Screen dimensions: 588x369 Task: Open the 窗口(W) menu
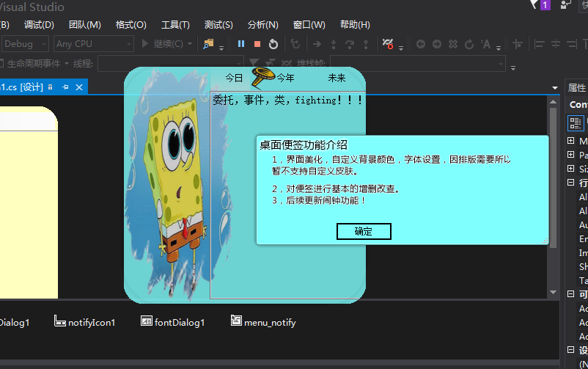[309, 25]
